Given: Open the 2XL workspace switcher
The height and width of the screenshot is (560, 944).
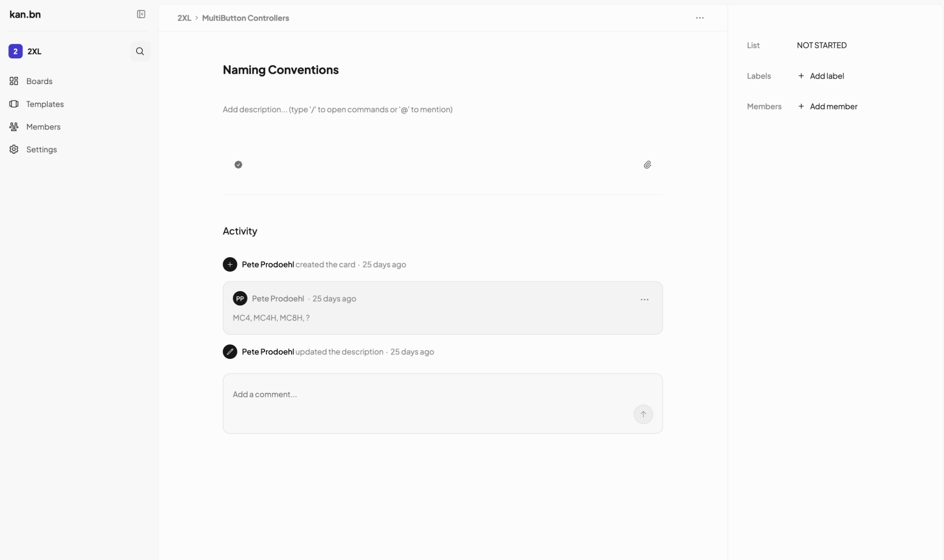Looking at the screenshot, I should click(26, 51).
